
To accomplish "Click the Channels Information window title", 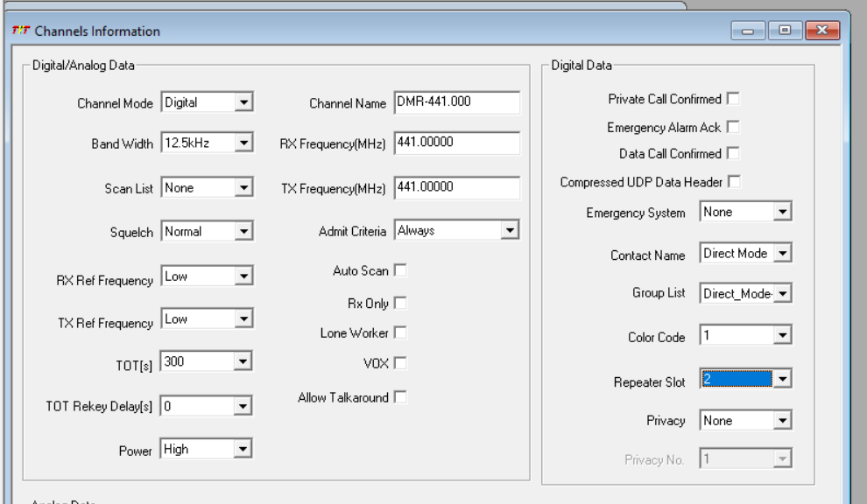I will click(97, 31).
